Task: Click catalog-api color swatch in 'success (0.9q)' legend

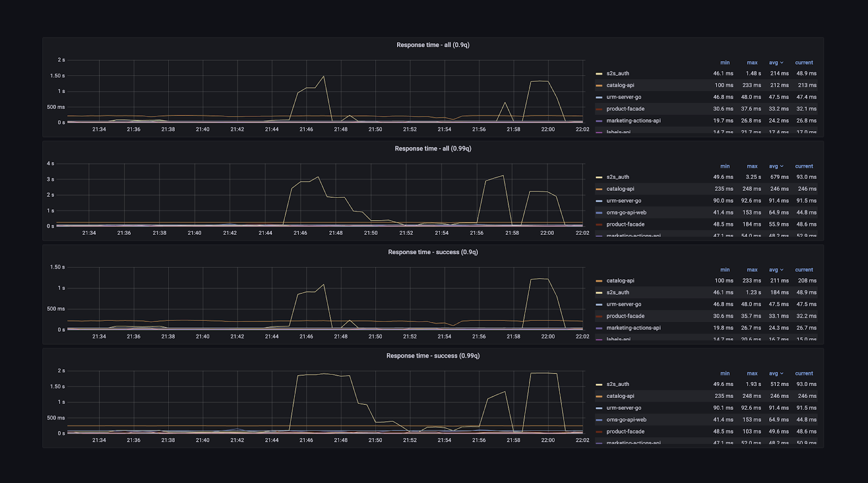Action: tap(599, 281)
